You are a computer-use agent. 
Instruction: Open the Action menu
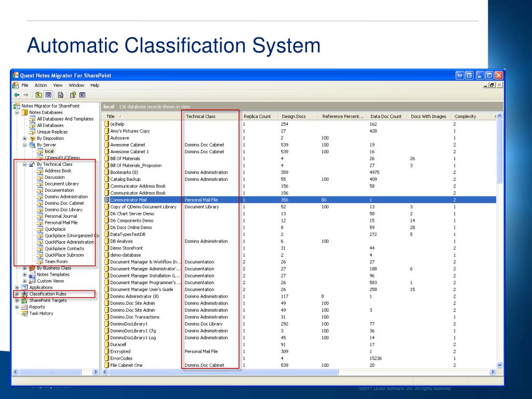point(41,85)
